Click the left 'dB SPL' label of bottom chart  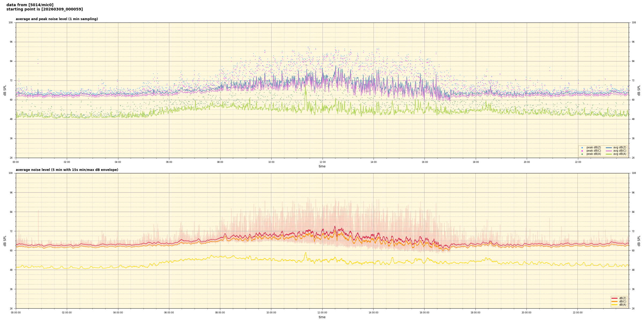click(5, 241)
